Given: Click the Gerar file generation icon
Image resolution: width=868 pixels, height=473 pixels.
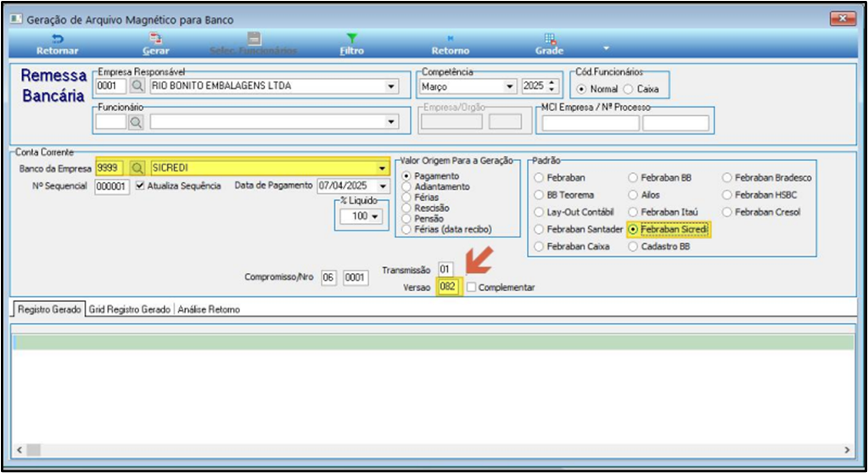Looking at the screenshot, I should coord(155,39).
